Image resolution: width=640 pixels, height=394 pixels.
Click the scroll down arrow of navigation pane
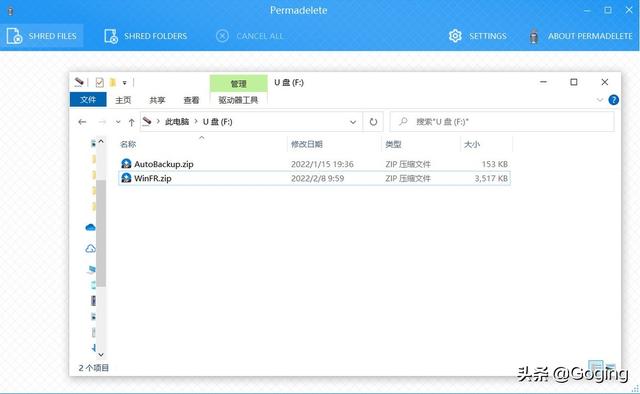[x=101, y=355]
